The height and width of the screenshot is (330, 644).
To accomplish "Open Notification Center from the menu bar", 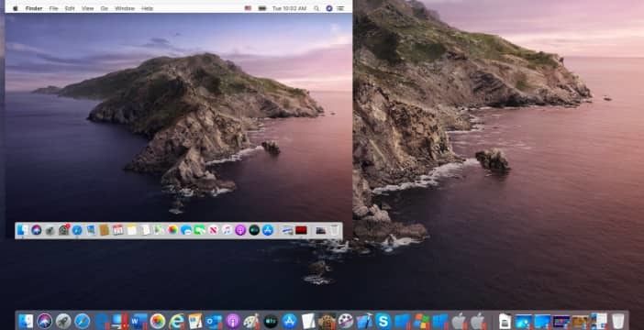I will tap(341, 8).
